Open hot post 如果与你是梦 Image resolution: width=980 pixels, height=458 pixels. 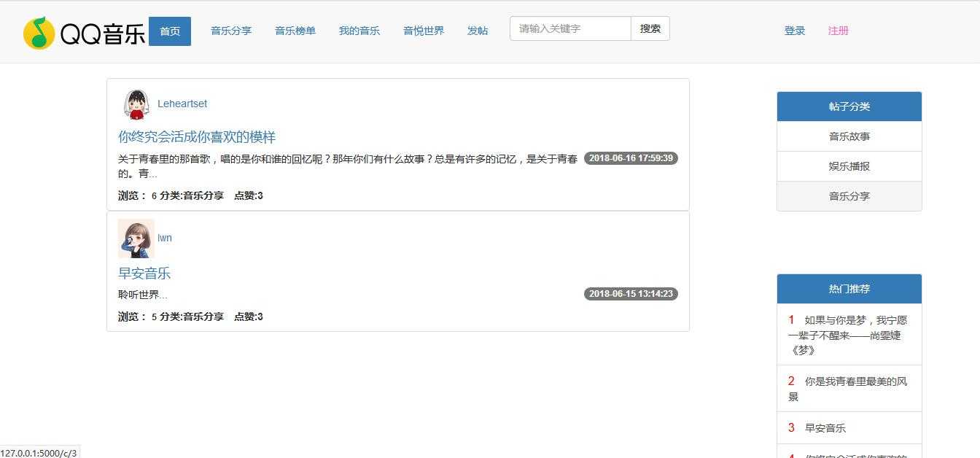(x=849, y=335)
